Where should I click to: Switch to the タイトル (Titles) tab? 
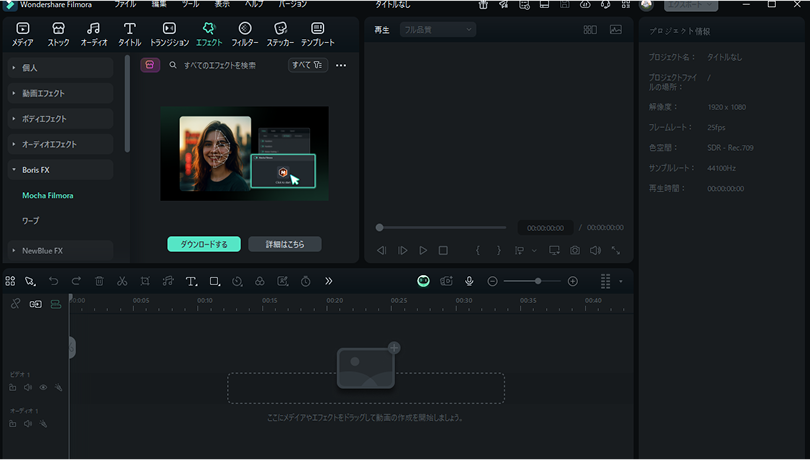tap(130, 34)
